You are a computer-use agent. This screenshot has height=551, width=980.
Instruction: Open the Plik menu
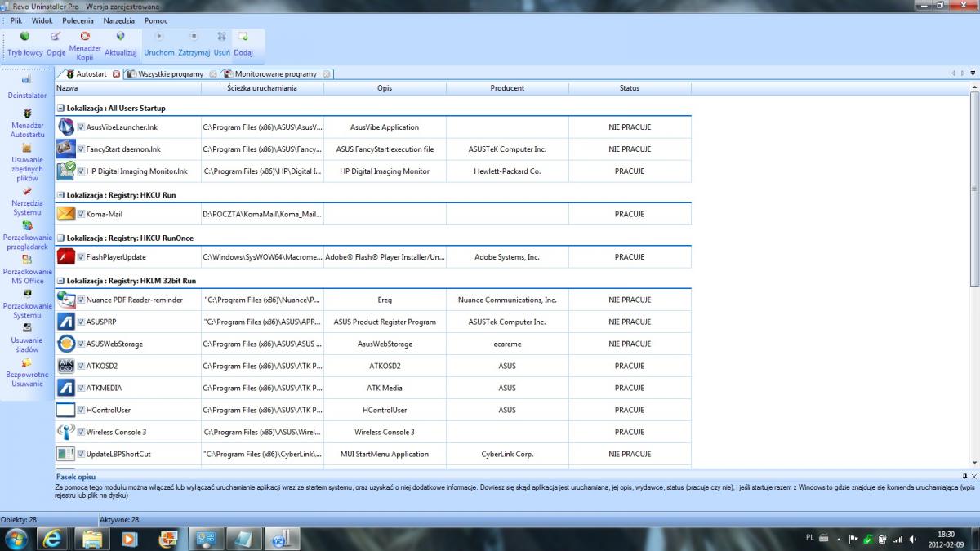[x=16, y=20]
